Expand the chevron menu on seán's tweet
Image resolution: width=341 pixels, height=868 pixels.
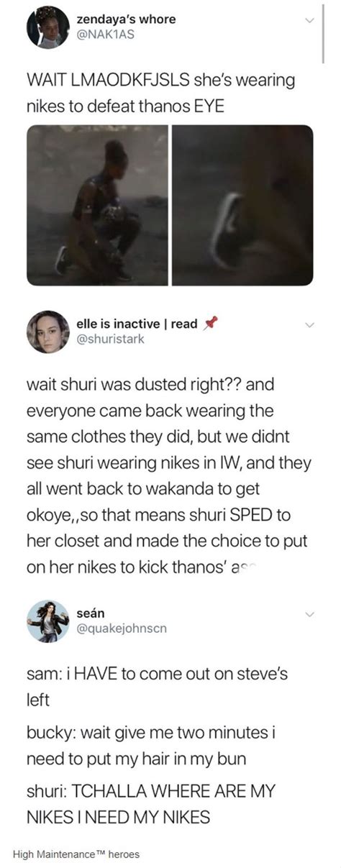[309, 615]
